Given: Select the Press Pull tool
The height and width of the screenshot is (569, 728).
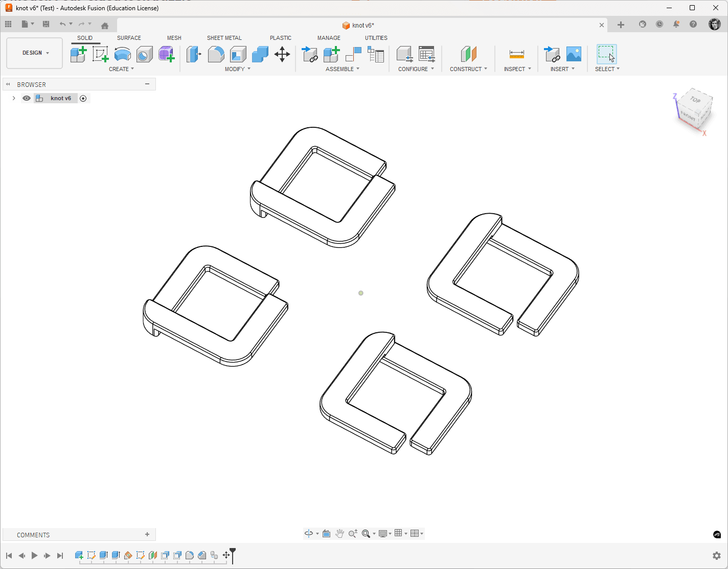Looking at the screenshot, I should (194, 54).
